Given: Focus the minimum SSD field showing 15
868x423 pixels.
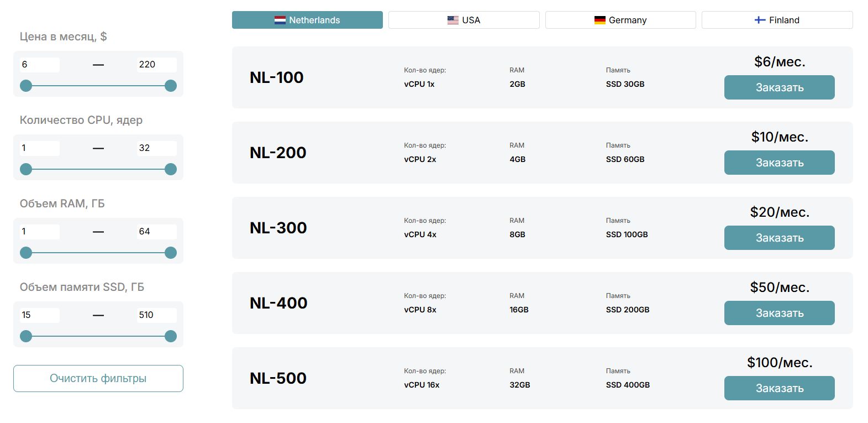Looking at the screenshot, I should [40, 315].
